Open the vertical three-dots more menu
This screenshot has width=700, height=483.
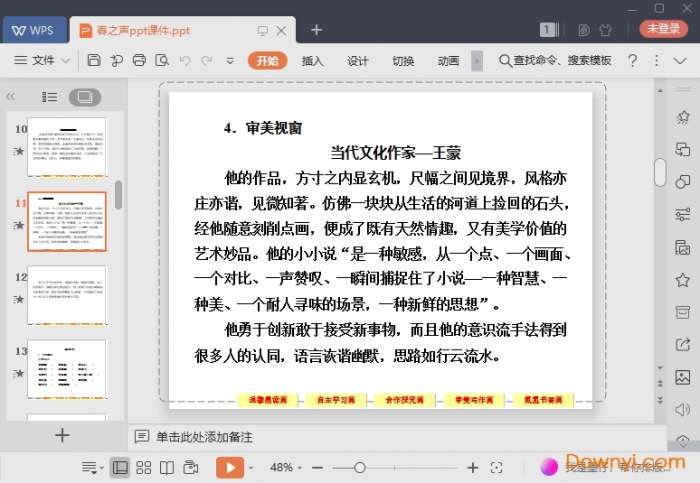[x=656, y=60]
